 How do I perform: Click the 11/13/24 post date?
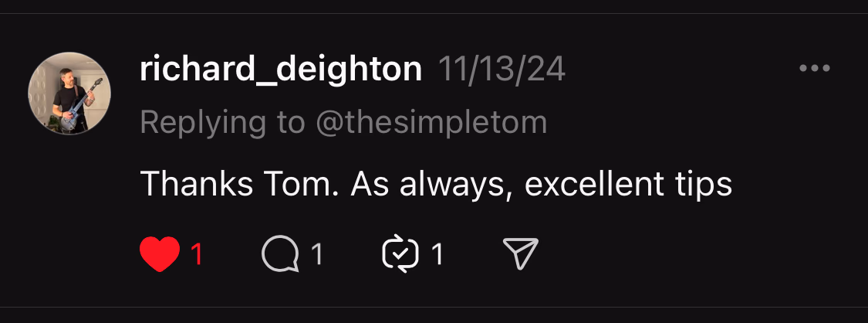click(x=502, y=70)
